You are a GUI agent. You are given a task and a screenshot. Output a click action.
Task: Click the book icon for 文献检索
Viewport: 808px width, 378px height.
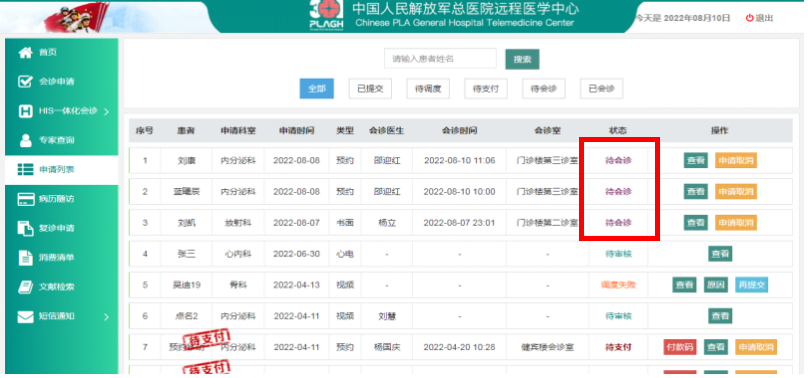coord(25,287)
